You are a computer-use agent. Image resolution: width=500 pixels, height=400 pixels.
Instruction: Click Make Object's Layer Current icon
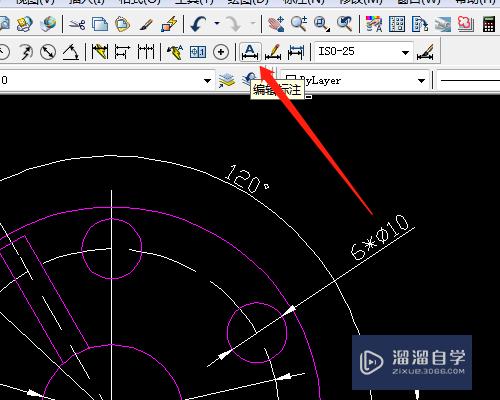click(x=227, y=80)
